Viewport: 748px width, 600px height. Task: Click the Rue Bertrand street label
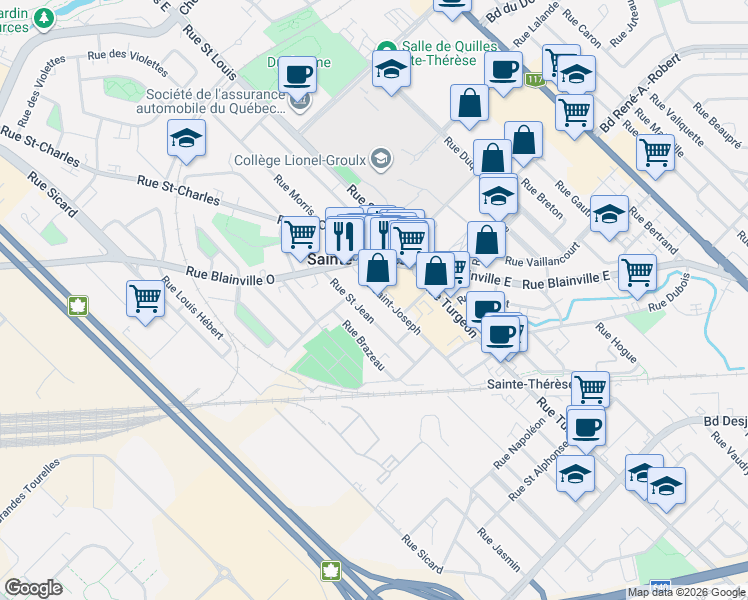pos(654,231)
